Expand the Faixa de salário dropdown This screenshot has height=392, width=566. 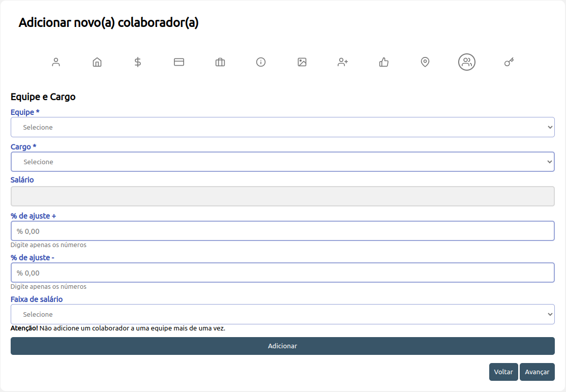tap(282, 314)
